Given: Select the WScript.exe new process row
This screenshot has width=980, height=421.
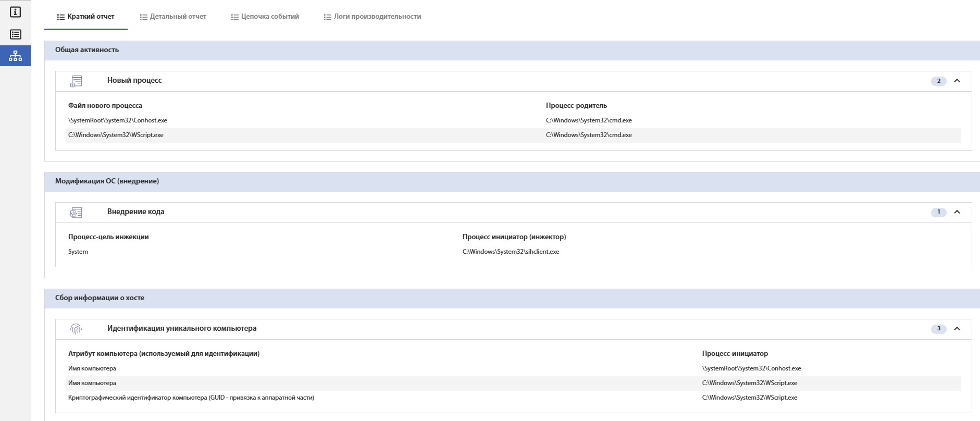Looking at the screenshot, I should 116,135.
